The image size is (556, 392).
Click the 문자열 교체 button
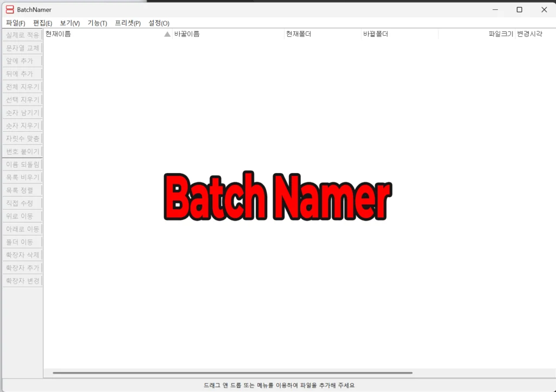[22, 48]
